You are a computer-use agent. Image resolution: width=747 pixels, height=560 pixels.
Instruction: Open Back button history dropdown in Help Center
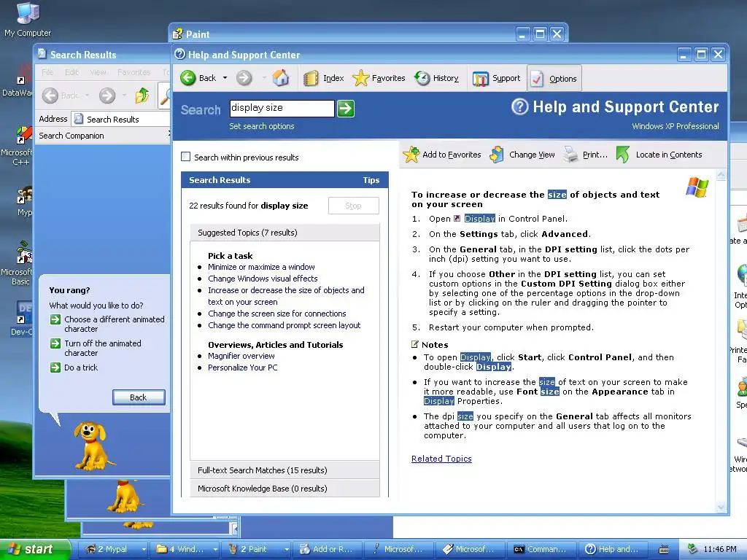click(x=225, y=78)
